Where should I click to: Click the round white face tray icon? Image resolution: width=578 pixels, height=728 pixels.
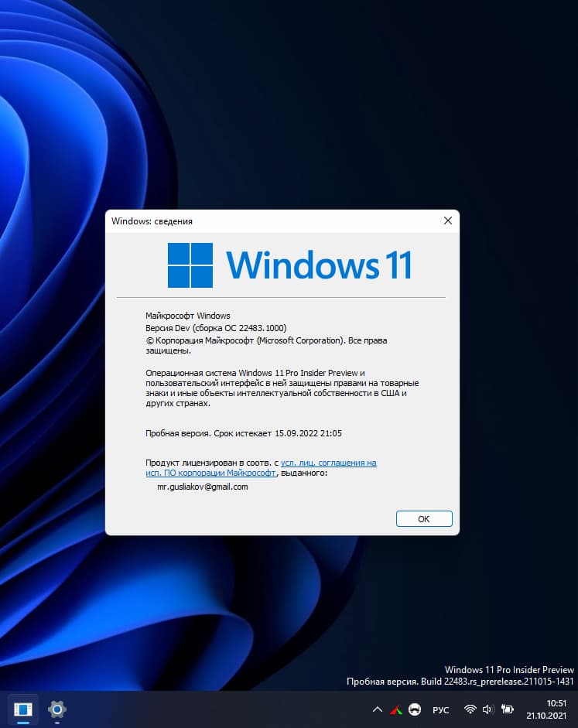[x=415, y=709]
